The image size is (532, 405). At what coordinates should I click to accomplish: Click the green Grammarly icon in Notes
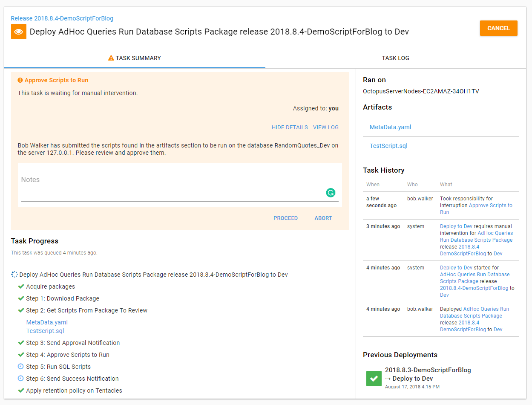coord(331,193)
